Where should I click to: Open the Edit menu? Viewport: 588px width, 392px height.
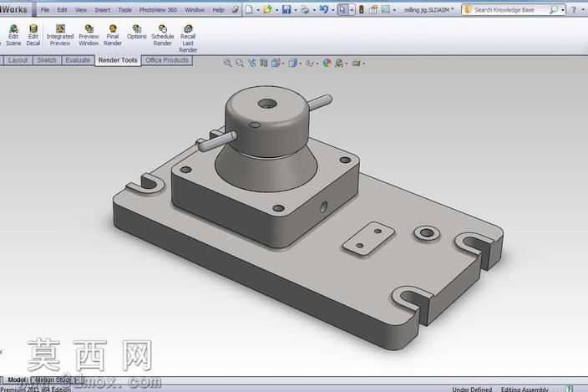62,10
